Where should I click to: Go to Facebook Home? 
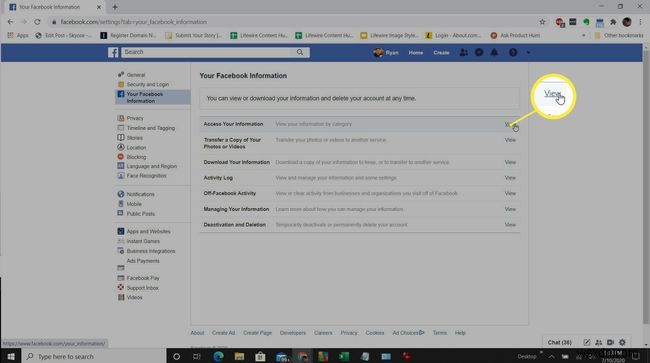[415, 53]
